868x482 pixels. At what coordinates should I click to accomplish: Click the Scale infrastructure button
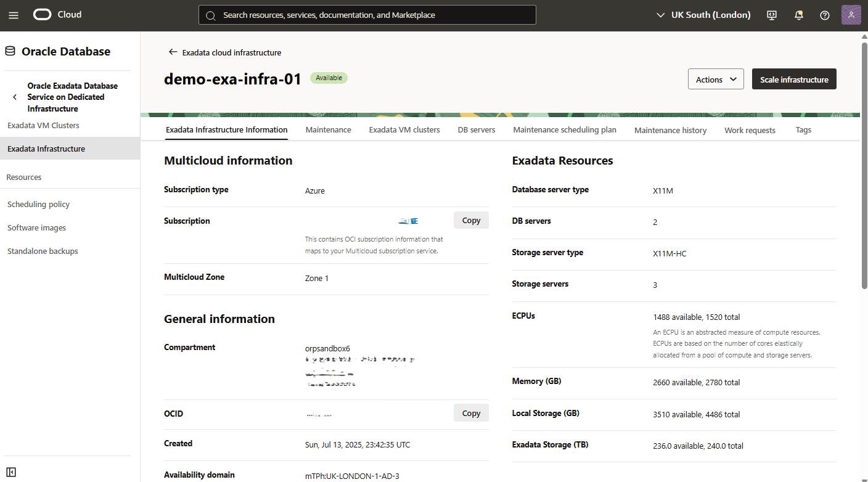point(794,79)
